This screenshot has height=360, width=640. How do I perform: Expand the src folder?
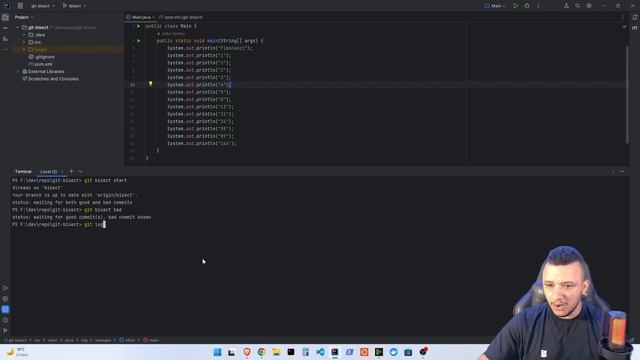[24, 42]
